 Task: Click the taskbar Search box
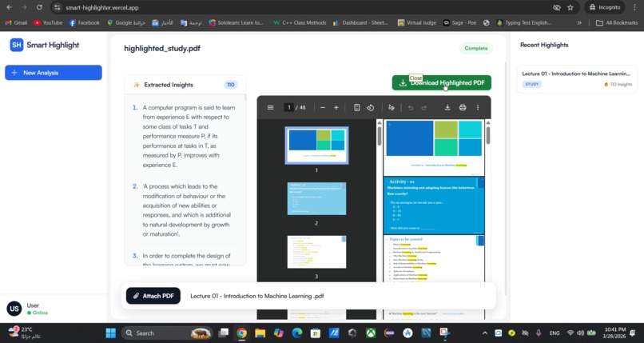(167, 333)
